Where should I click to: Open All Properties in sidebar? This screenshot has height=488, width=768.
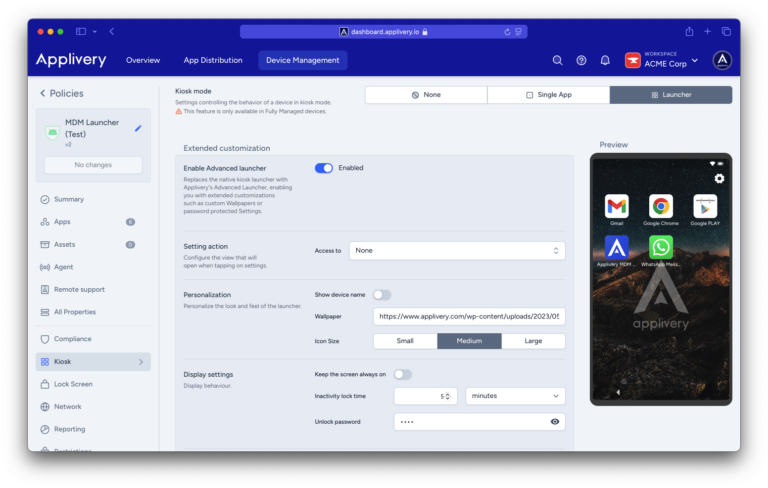[x=93, y=312]
